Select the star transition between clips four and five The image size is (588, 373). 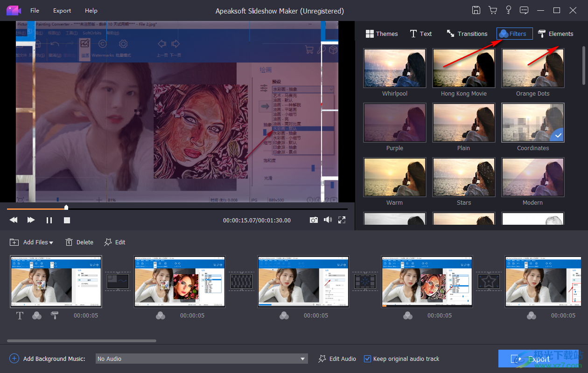tap(489, 281)
